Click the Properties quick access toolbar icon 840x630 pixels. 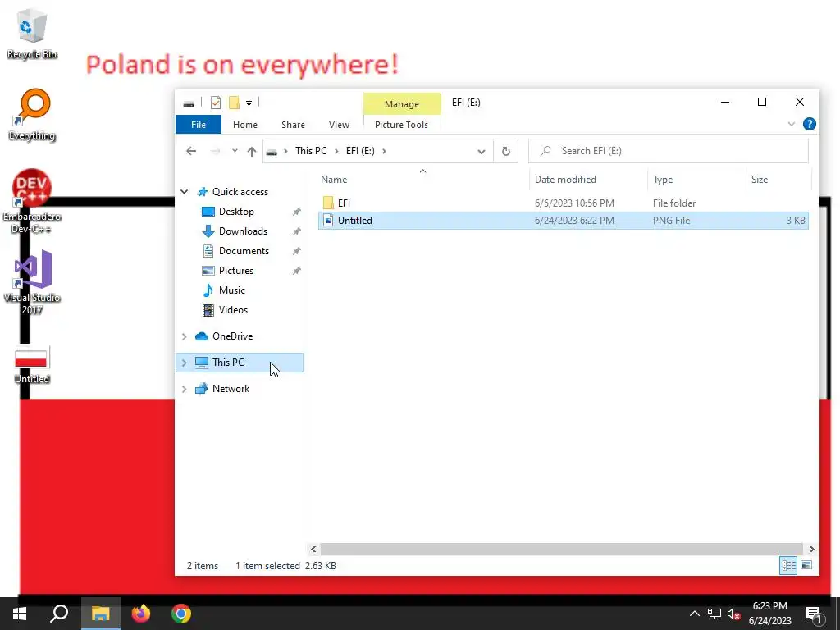pos(216,103)
